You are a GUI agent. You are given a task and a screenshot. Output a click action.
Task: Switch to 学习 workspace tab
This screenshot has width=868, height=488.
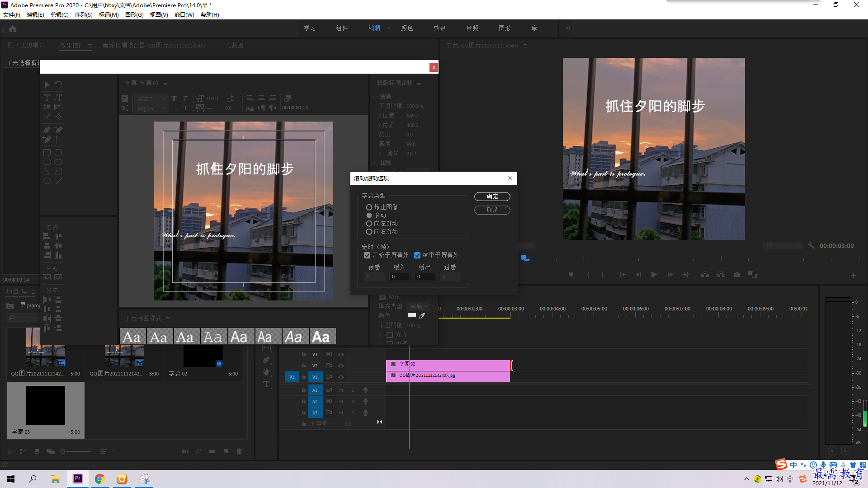310,28
